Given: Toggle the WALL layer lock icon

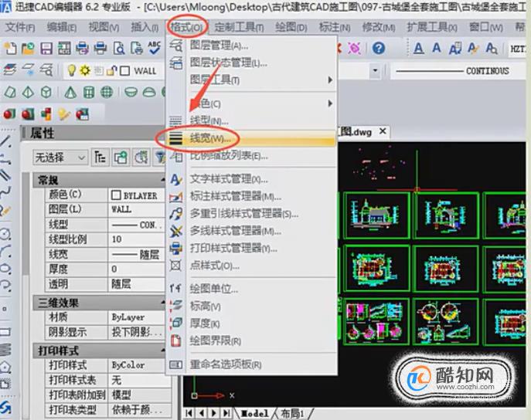Looking at the screenshot, I should [x=111, y=70].
